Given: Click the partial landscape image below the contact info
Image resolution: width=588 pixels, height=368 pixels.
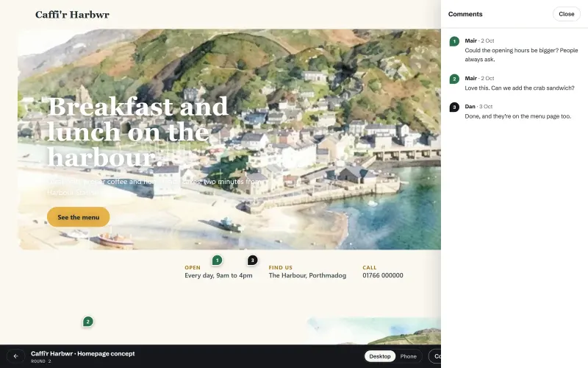Looking at the screenshot, I should (x=374, y=331).
